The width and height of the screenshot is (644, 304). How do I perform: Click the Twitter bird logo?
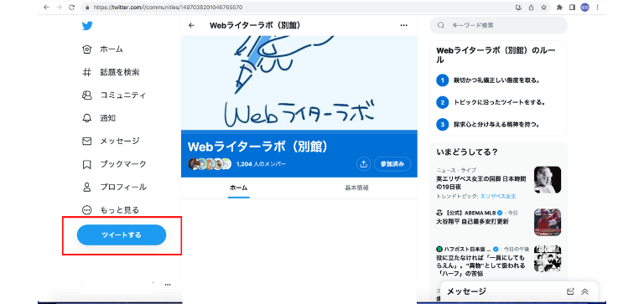tap(87, 26)
